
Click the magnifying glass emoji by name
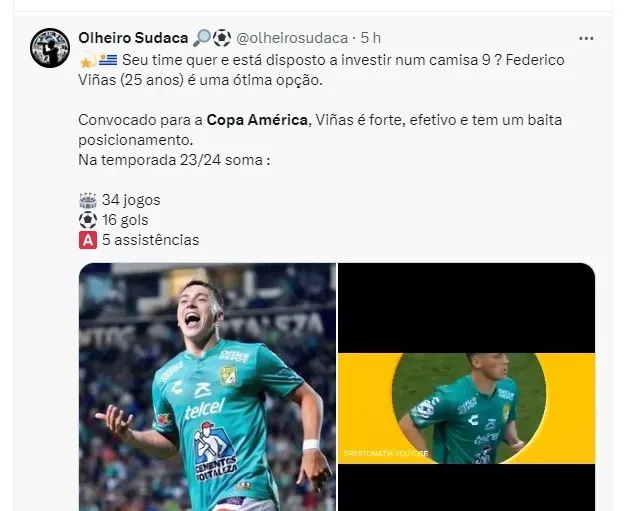click(202, 38)
